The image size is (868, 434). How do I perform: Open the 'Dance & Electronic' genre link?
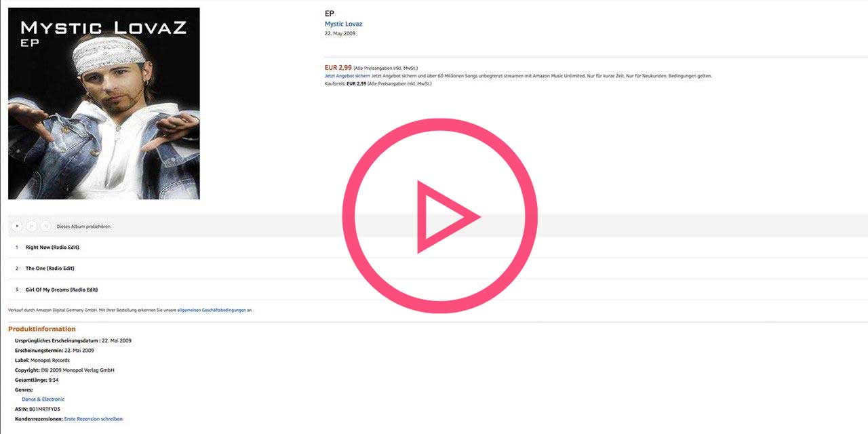click(43, 399)
